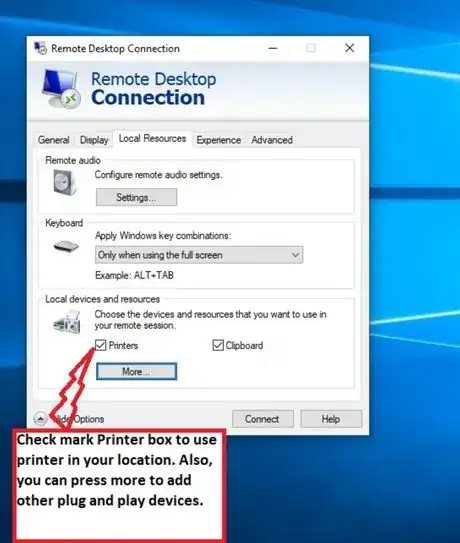Toggle the Clipboard checkbox

coord(218,345)
